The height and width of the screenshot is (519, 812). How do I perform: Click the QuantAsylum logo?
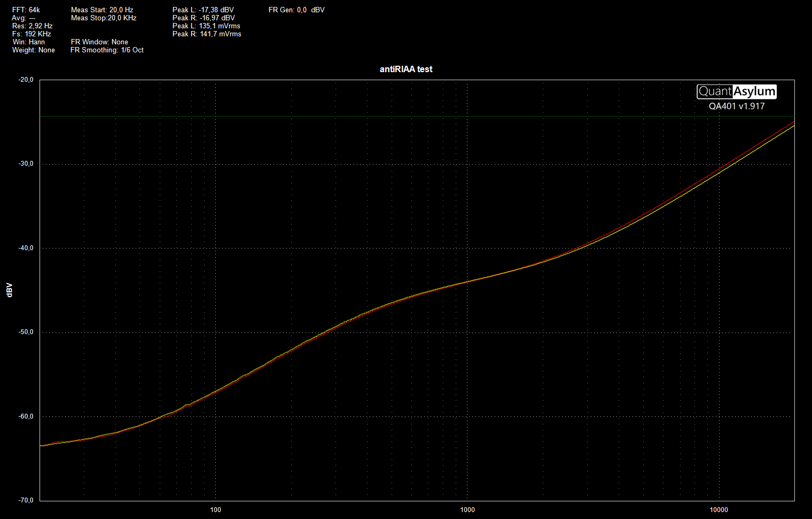pos(736,91)
